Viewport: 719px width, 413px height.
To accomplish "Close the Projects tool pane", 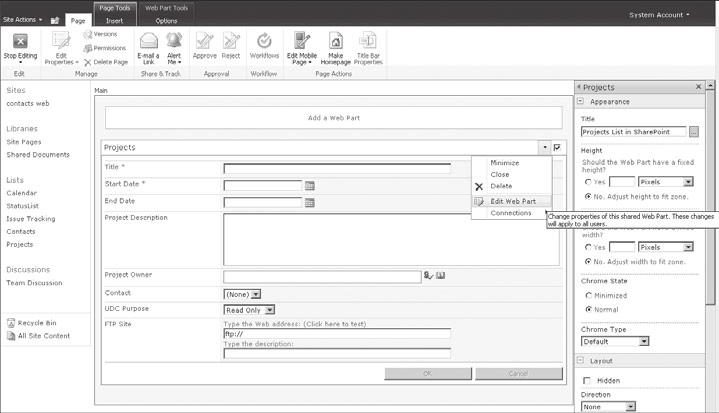I will [x=698, y=87].
